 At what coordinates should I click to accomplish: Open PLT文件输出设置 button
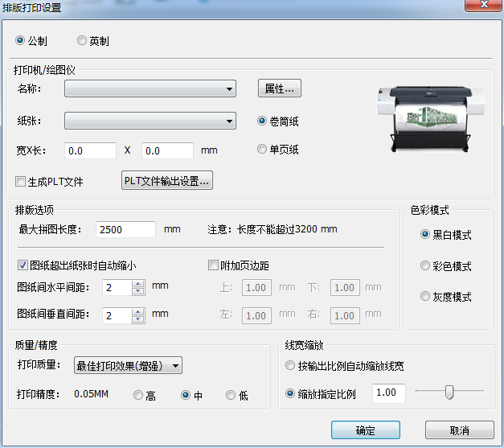click(166, 181)
